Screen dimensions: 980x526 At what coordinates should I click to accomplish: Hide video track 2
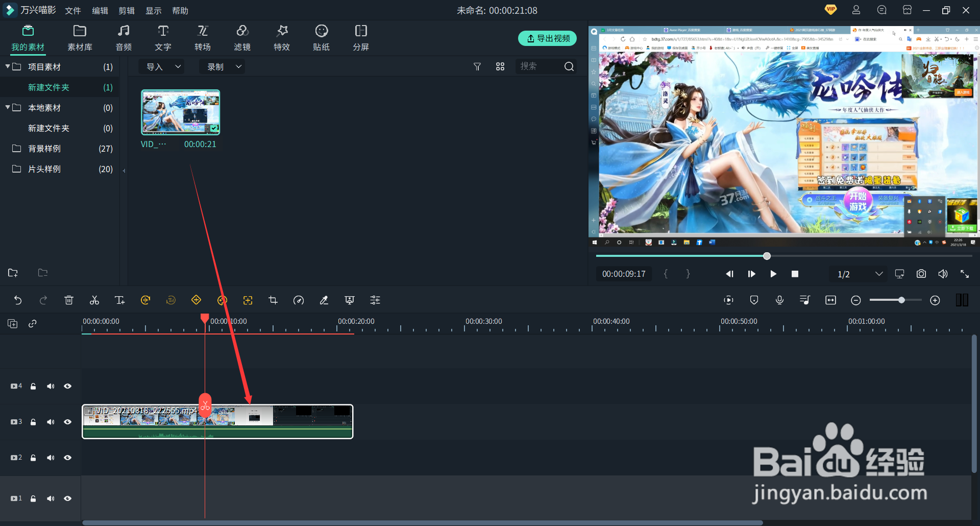(x=67, y=458)
